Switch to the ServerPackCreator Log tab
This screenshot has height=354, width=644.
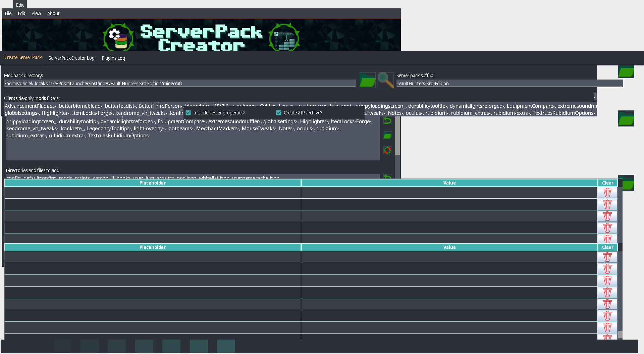pyautogui.click(x=71, y=58)
